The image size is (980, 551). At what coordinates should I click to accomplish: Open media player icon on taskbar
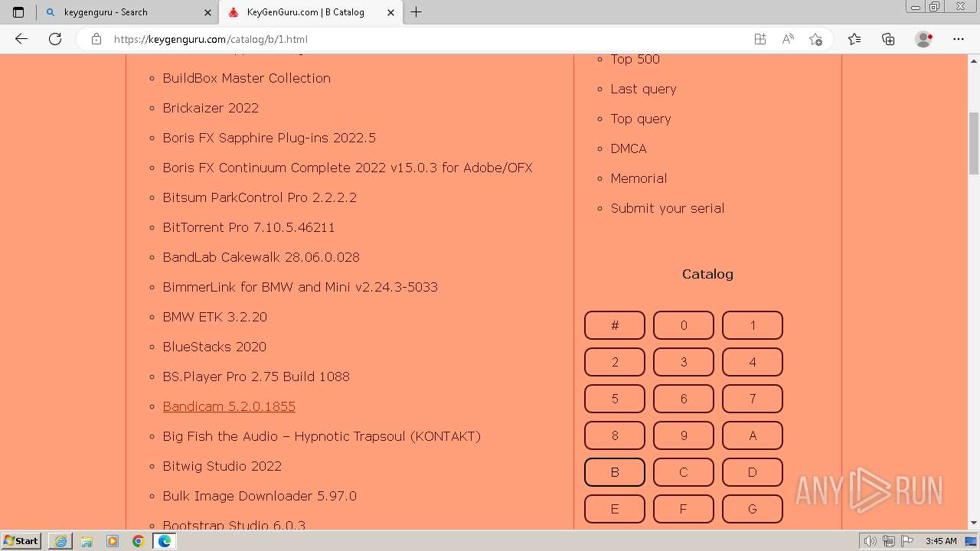(113, 541)
